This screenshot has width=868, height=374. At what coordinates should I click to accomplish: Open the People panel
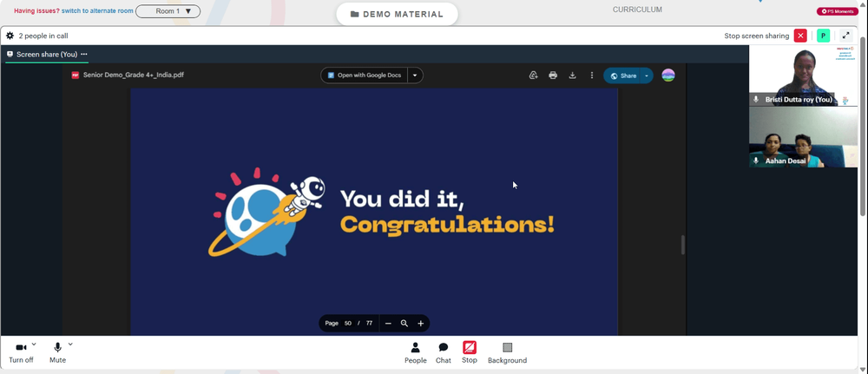(415, 353)
